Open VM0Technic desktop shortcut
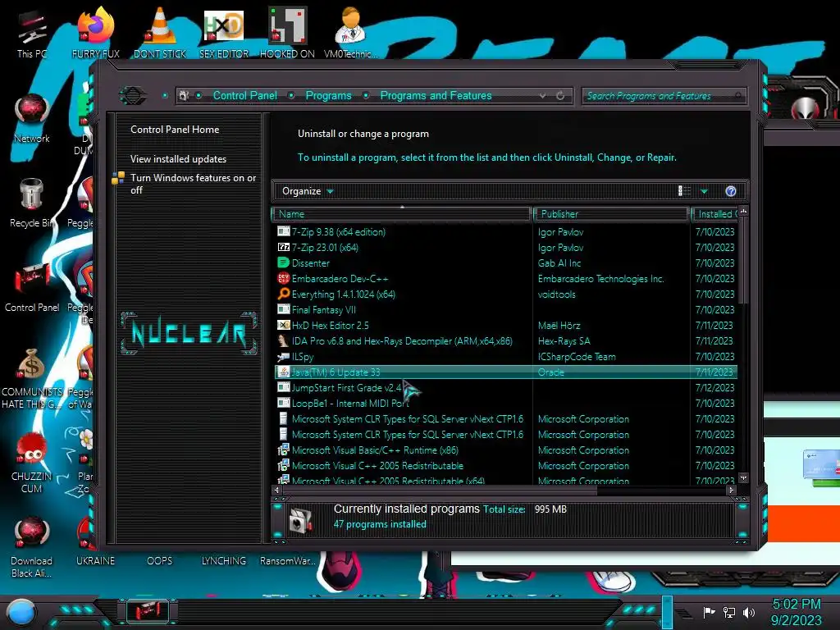 click(x=350, y=34)
